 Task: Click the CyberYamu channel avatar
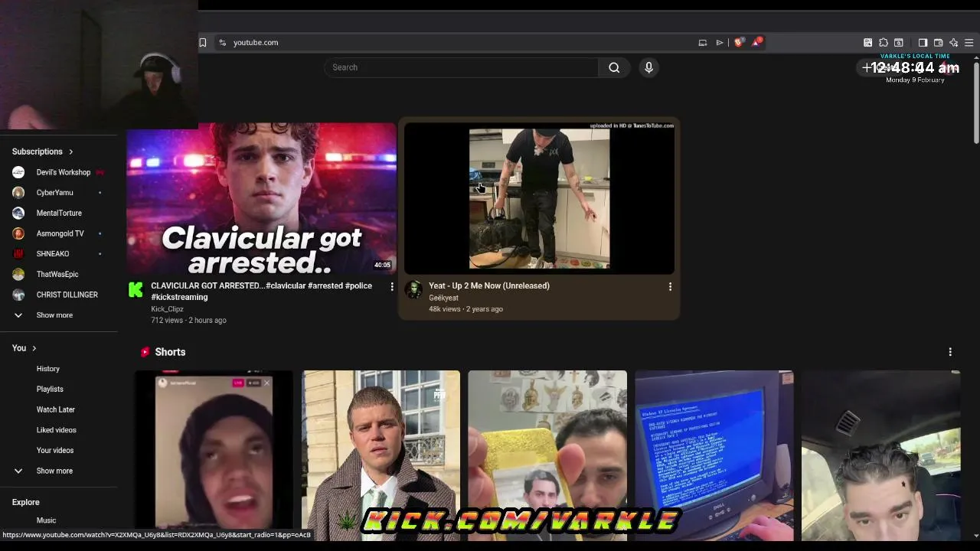click(18, 193)
